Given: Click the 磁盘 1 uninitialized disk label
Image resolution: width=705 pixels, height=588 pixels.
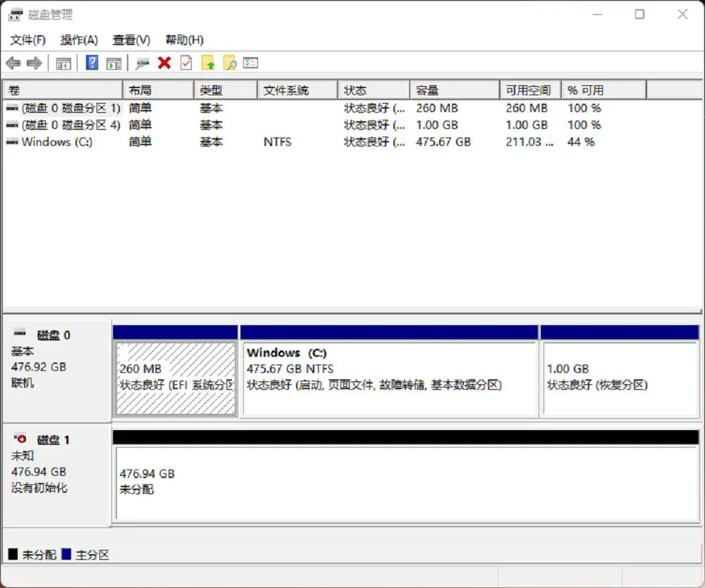Looking at the screenshot, I should coord(54,440).
